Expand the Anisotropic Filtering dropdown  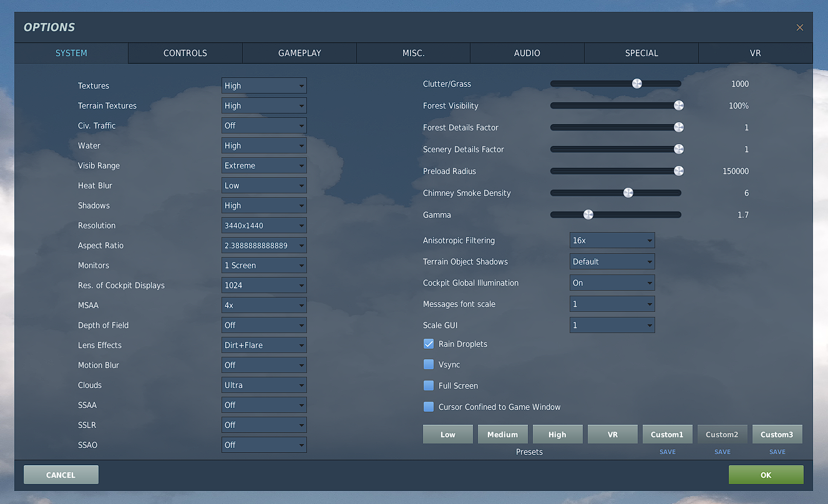(611, 240)
